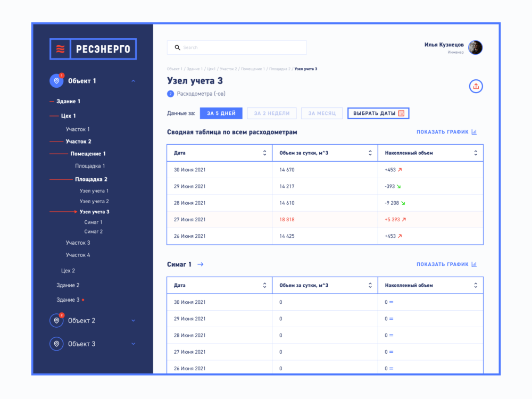The width and height of the screenshot is (532, 399).
Task: Open Цех 2 in the sidebar
Action: 68,270
